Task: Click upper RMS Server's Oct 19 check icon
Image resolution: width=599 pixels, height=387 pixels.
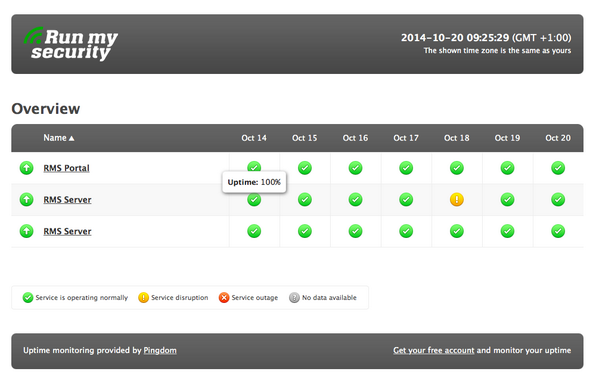Action: point(507,199)
